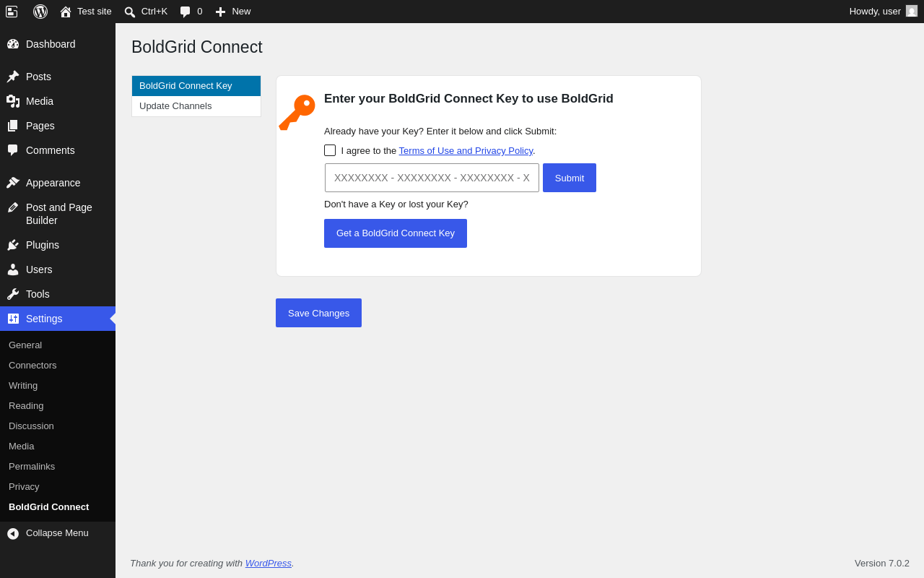Open Comments sidebar menu label
The height and width of the screenshot is (578, 924).
[51, 150]
